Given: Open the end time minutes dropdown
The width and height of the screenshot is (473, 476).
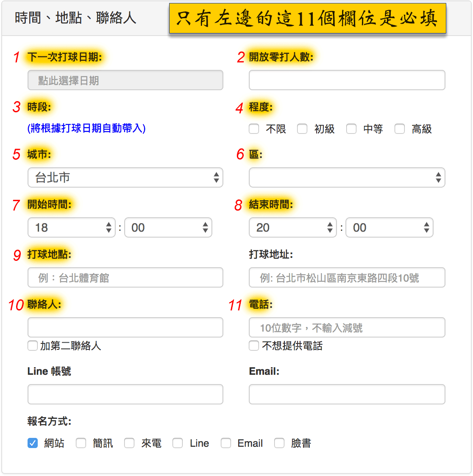Looking at the screenshot, I should [x=389, y=227].
